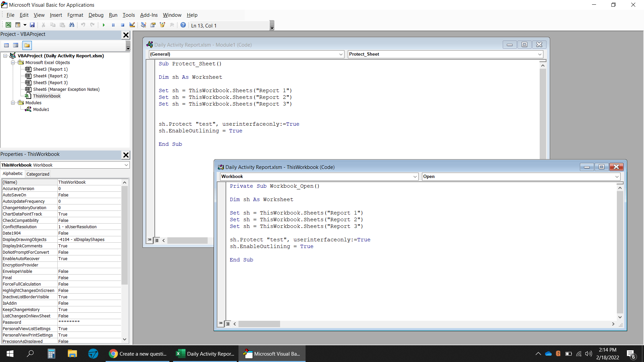644x362 pixels.
Task: Click the Insert UserForm toolbar icon
Action: pos(18,25)
